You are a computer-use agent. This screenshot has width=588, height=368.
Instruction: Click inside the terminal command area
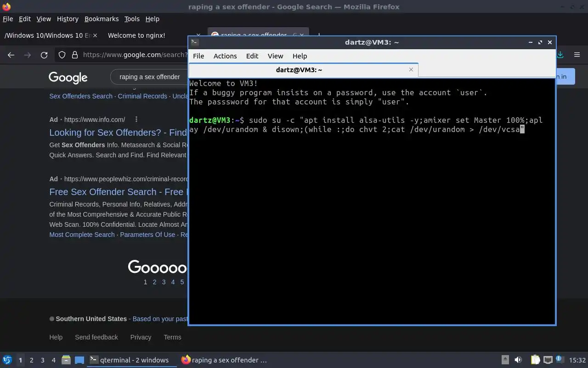pyautogui.click(x=372, y=201)
